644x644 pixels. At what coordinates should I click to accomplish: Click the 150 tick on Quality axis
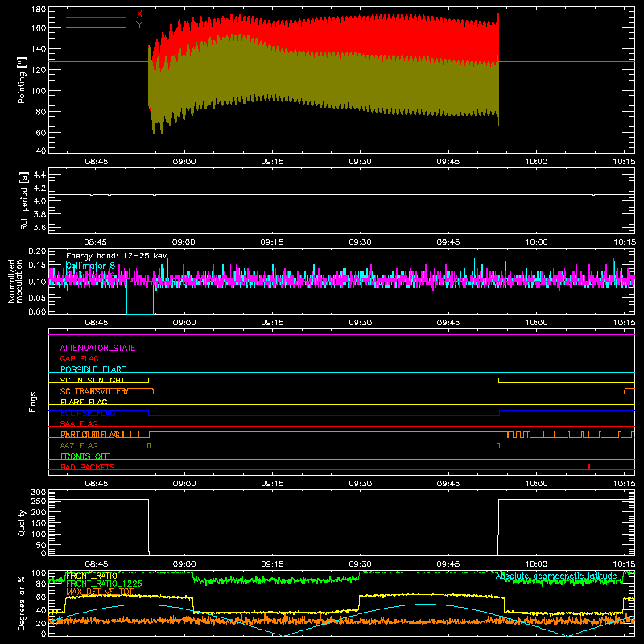coord(39,523)
